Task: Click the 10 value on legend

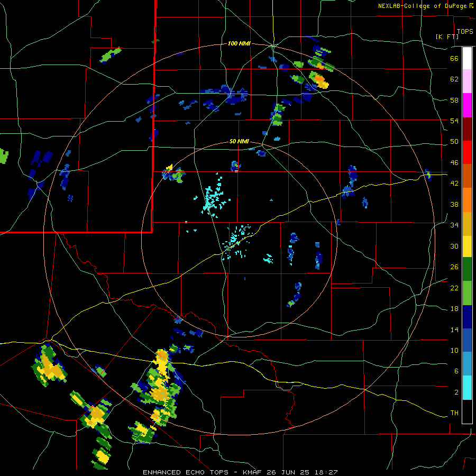Action: 454,350
